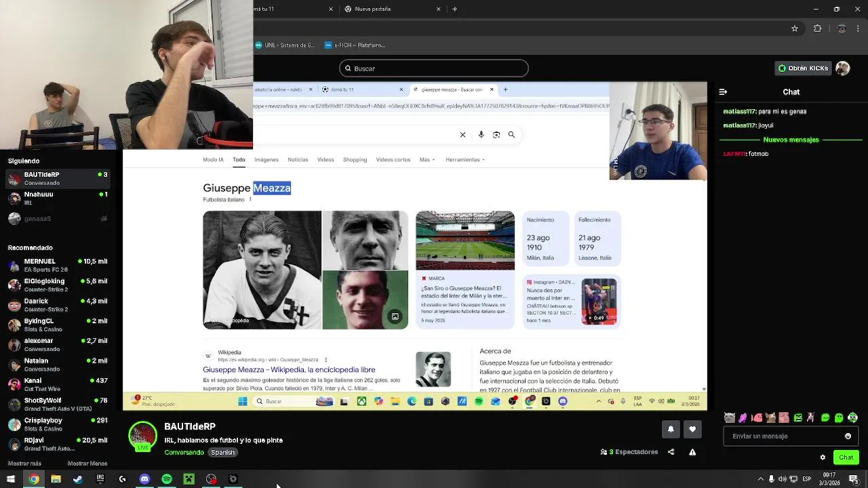Select the Videos search filter
Viewport: 868px width, 488px height.
[x=325, y=160]
